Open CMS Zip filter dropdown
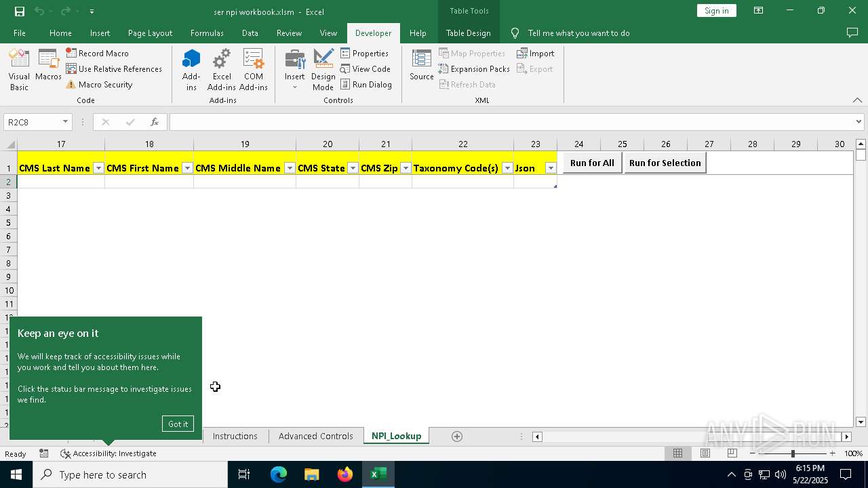The height and width of the screenshot is (488, 868). pyautogui.click(x=406, y=168)
